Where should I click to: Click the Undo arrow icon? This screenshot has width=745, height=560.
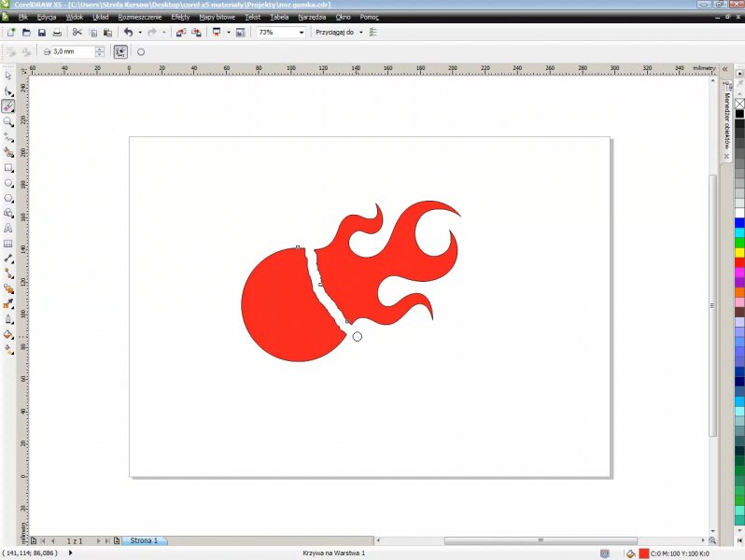click(x=128, y=32)
